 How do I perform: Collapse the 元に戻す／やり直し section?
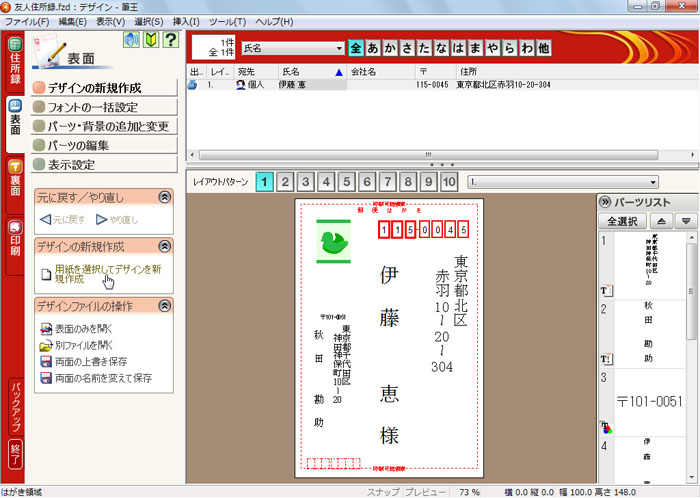(165, 198)
